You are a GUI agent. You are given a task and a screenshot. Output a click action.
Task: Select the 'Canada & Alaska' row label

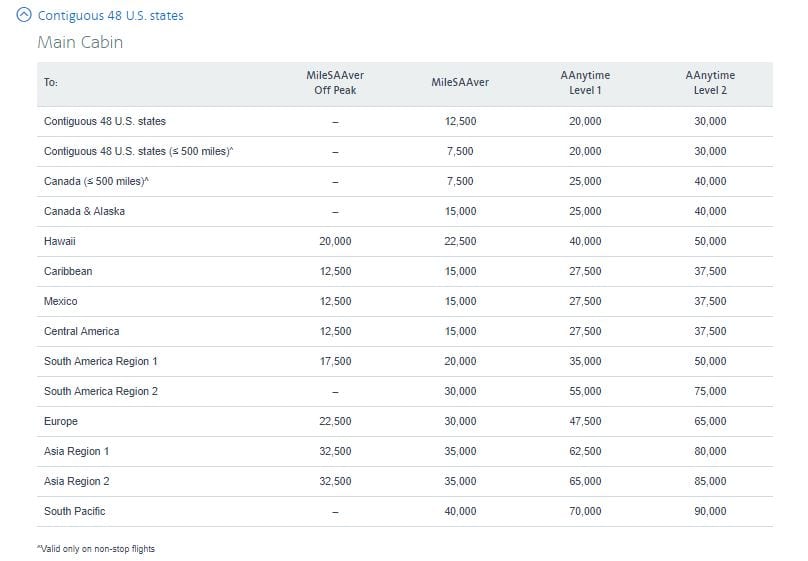(84, 211)
